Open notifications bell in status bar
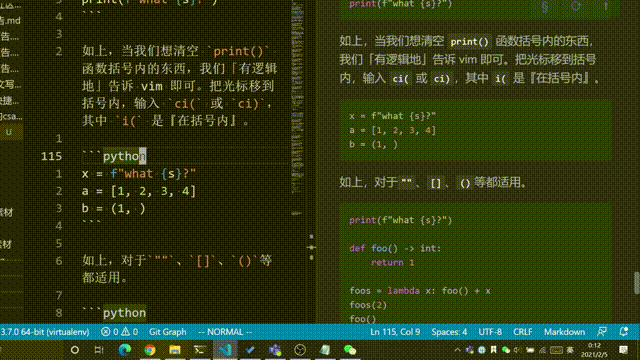640x360 pixels. 623,331
